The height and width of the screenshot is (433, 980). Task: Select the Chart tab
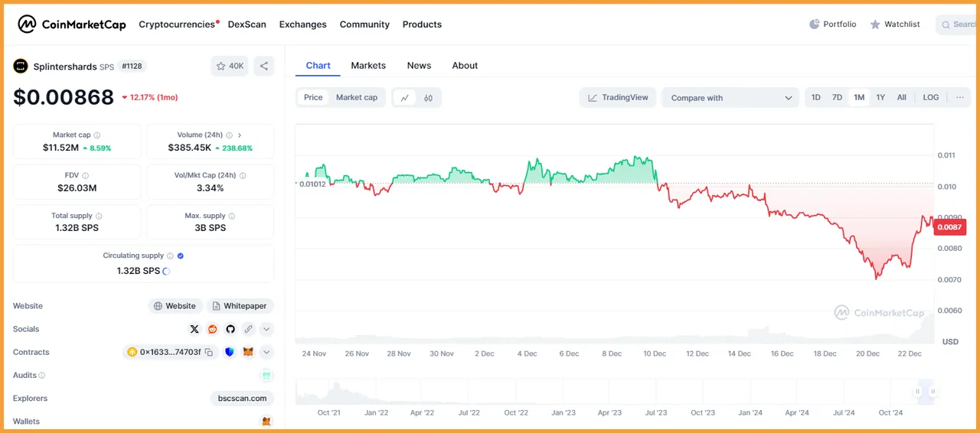click(x=318, y=66)
